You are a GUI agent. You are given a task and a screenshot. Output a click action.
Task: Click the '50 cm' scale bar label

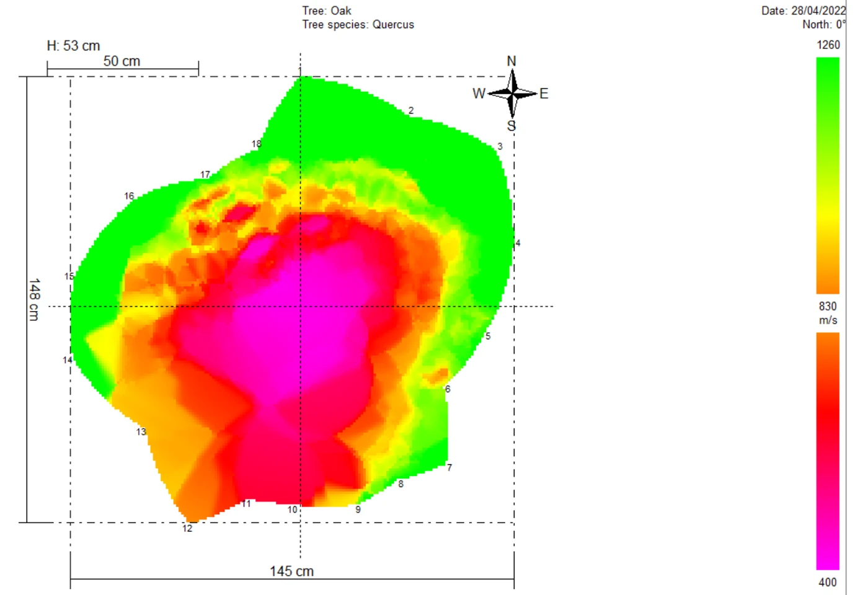[x=122, y=61]
